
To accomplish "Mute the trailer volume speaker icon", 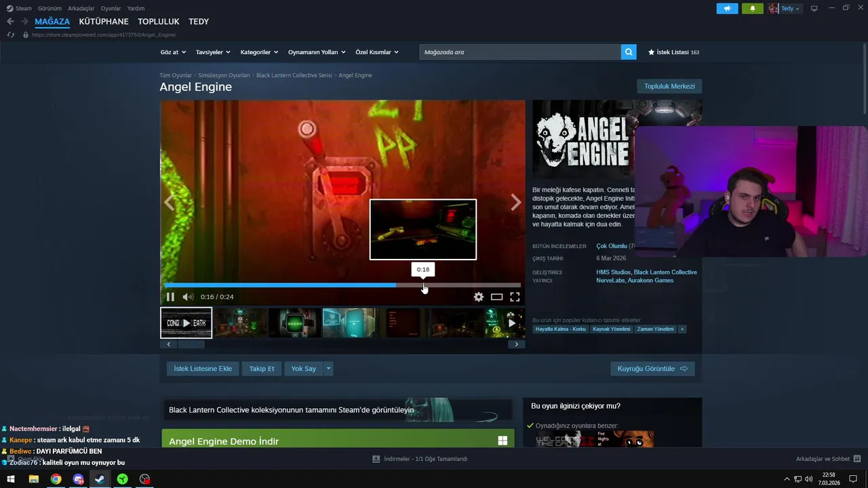I will point(188,297).
